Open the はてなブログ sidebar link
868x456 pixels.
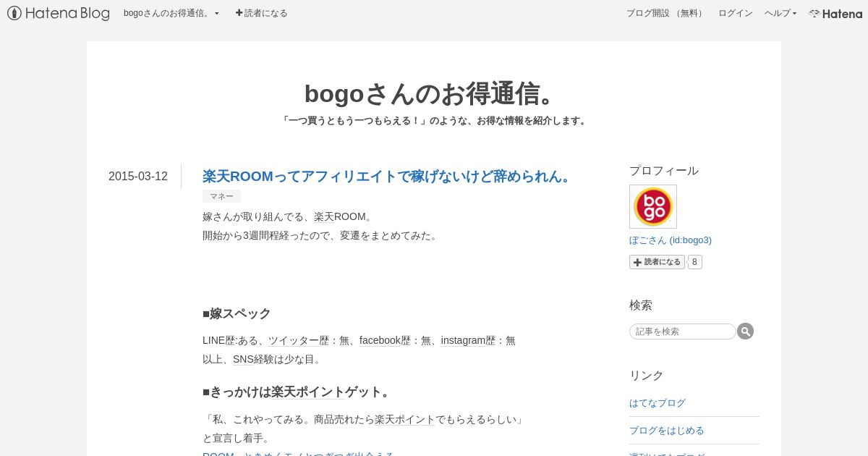coord(658,402)
